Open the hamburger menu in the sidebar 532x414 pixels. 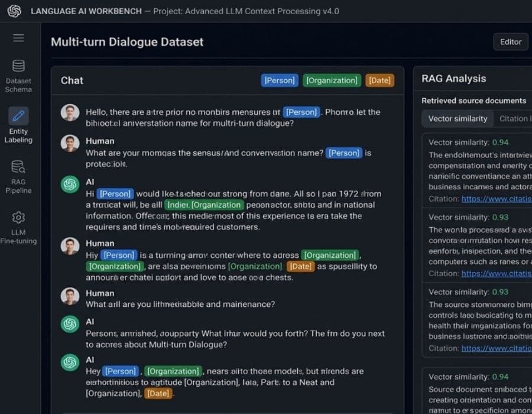(18, 38)
